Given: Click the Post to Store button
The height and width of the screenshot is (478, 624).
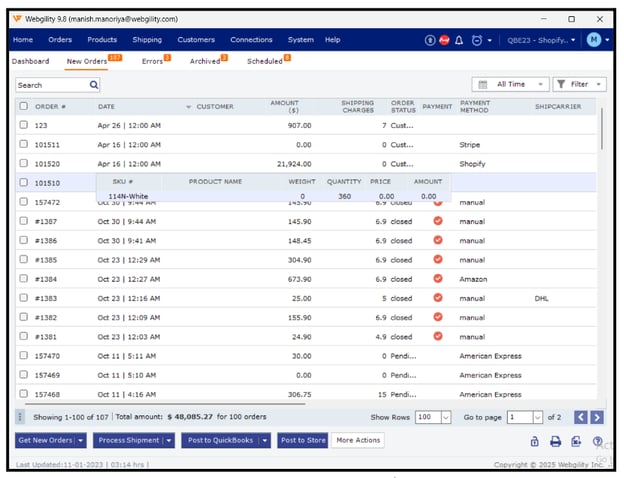Looking at the screenshot, I should pos(302,440).
